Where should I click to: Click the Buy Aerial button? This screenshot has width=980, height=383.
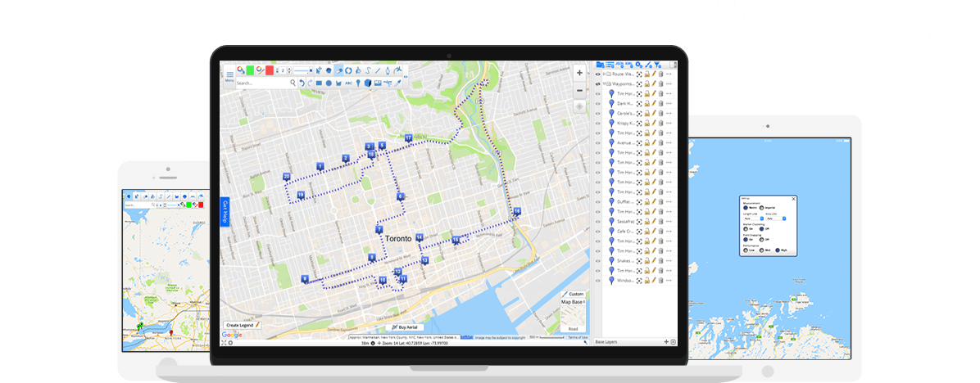point(405,327)
